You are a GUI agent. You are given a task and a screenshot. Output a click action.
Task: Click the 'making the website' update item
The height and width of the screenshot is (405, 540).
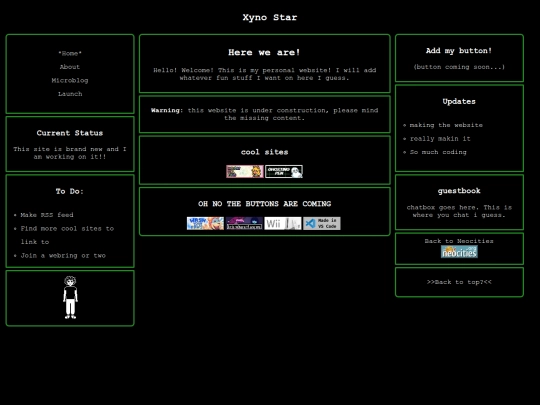(446, 125)
